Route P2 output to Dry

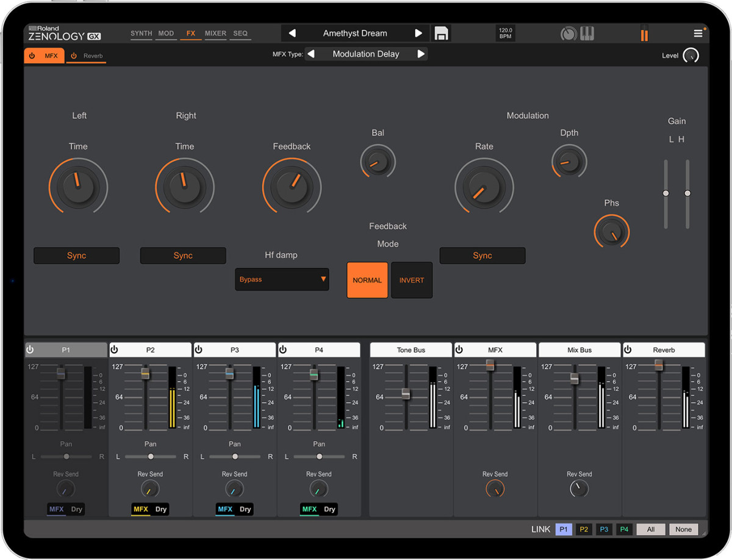click(161, 509)
